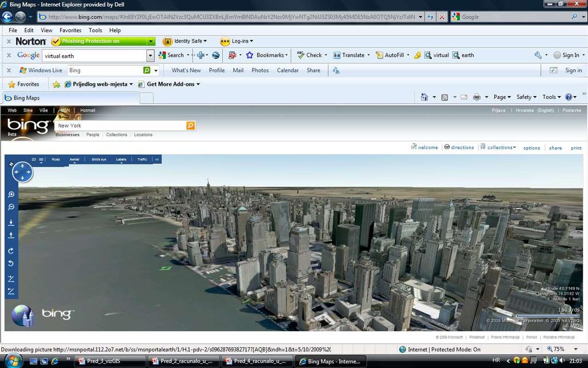Screen dimensions: 588x368
Task: Open the Help menu
Action: coord(115,30)
